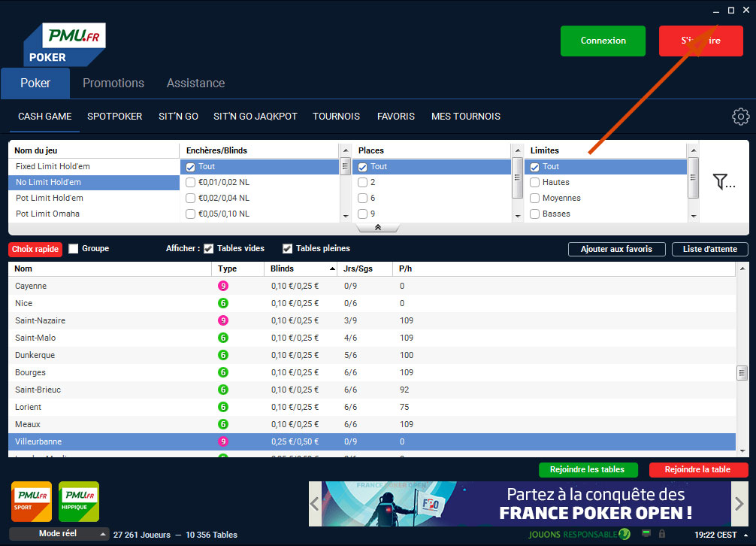Viewport: 756px width, 546px height.
Task: Switch to the Promotions tab
Action: 113,83
